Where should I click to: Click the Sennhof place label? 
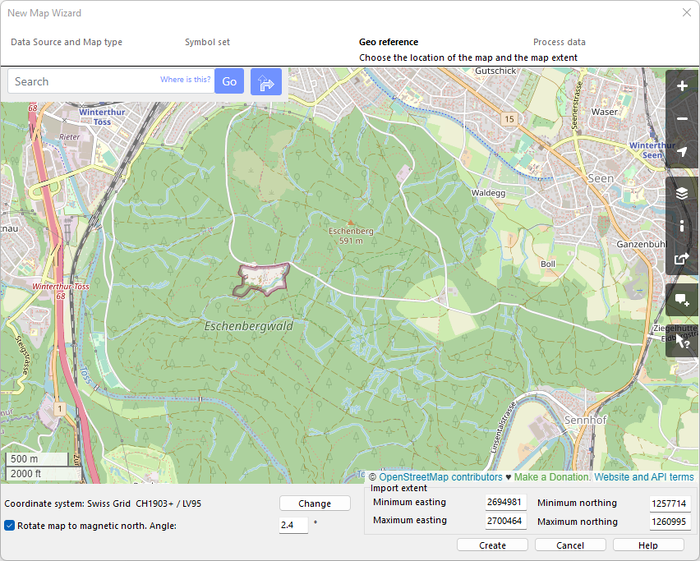tap(585, 420)
